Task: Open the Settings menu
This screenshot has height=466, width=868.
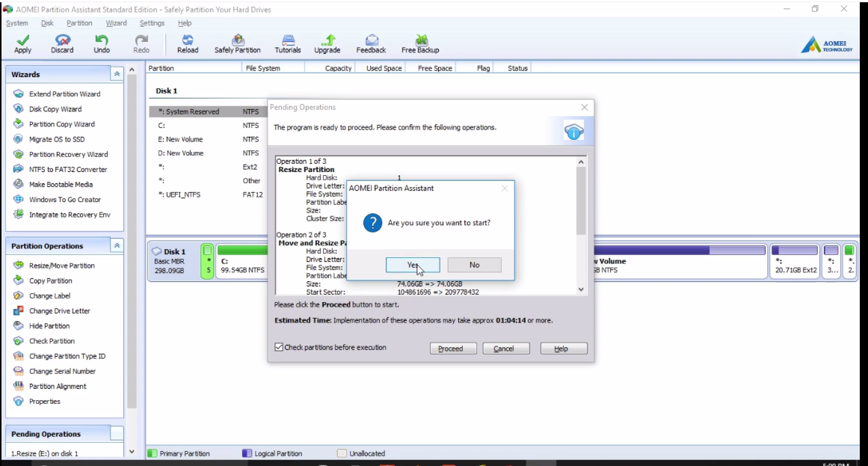Action: coord(152,23)
